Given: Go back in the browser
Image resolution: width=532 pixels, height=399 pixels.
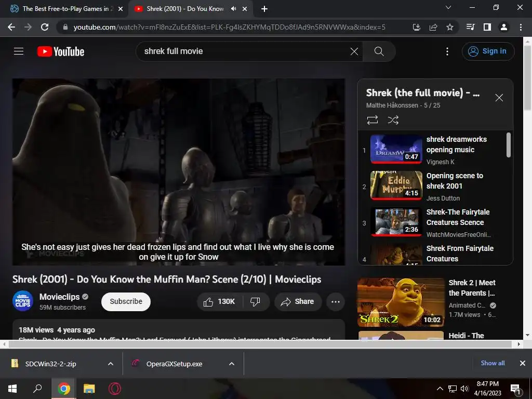Looking at the screenshot, I should (11, 27).
